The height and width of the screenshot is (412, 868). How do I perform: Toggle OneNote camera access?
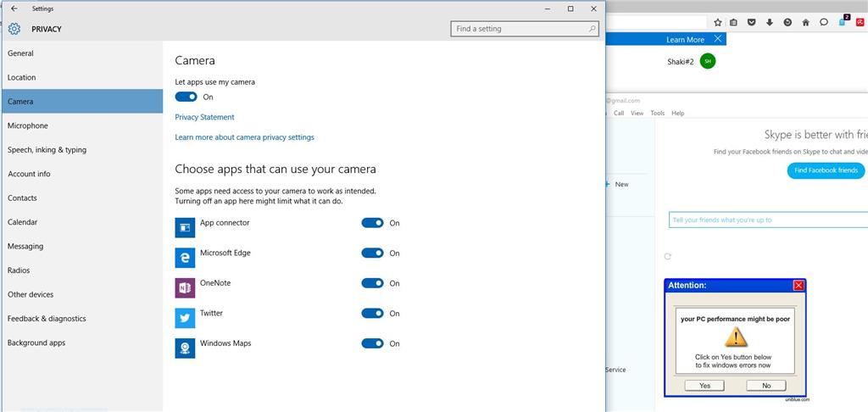373,283
